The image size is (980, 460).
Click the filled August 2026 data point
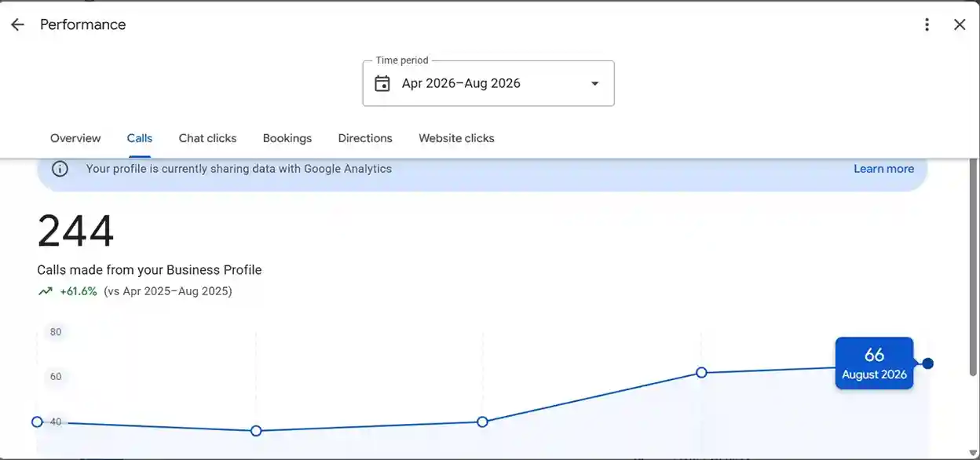click(928, 363)
